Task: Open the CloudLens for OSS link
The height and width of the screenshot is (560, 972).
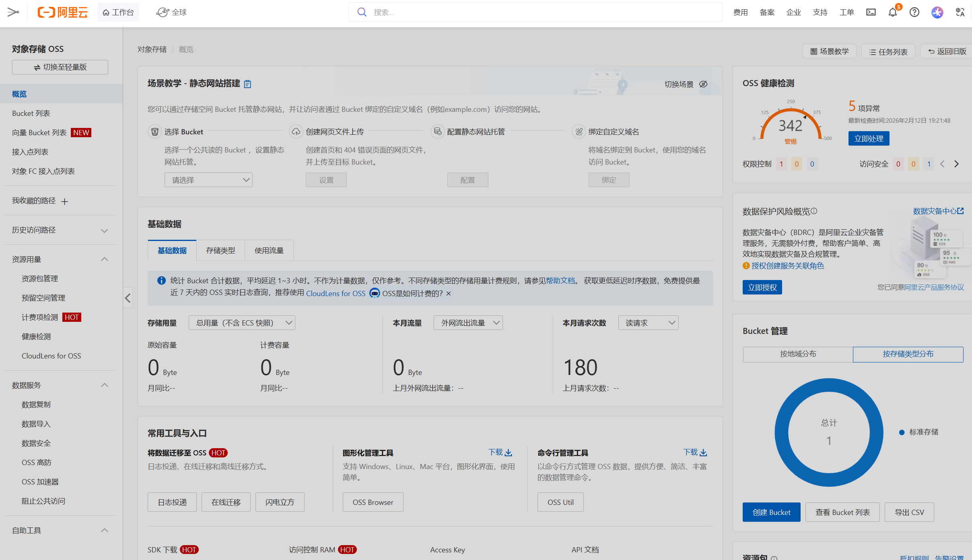Action: click(x=336, y=293)
